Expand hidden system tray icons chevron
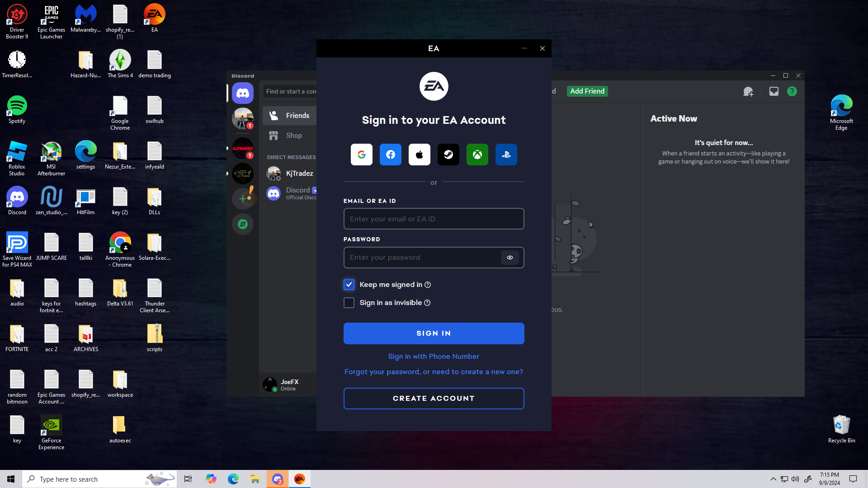 point(773,479)
